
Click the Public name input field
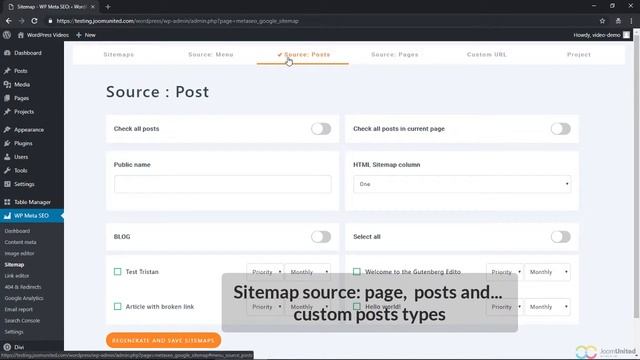pos(222,184)
